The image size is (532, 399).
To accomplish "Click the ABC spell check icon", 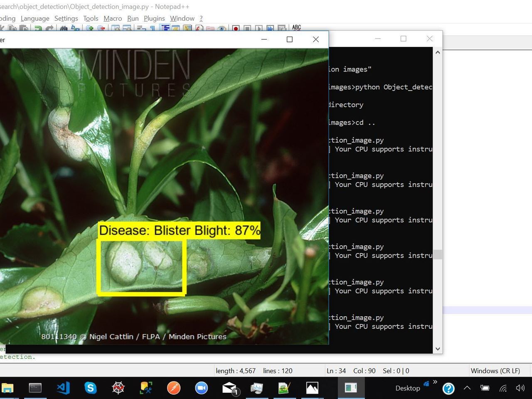I will 296,27.
